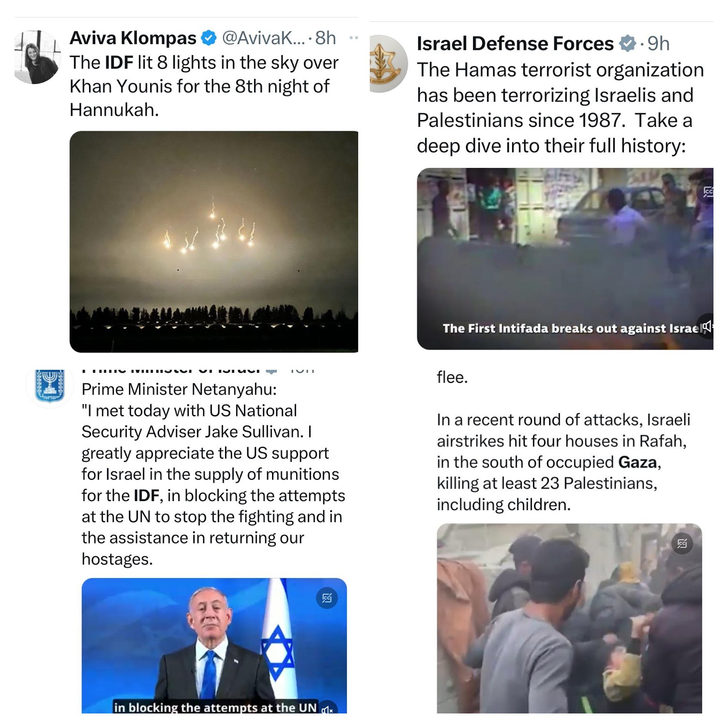Open the @AvivaK handle link

coord(263,38)
